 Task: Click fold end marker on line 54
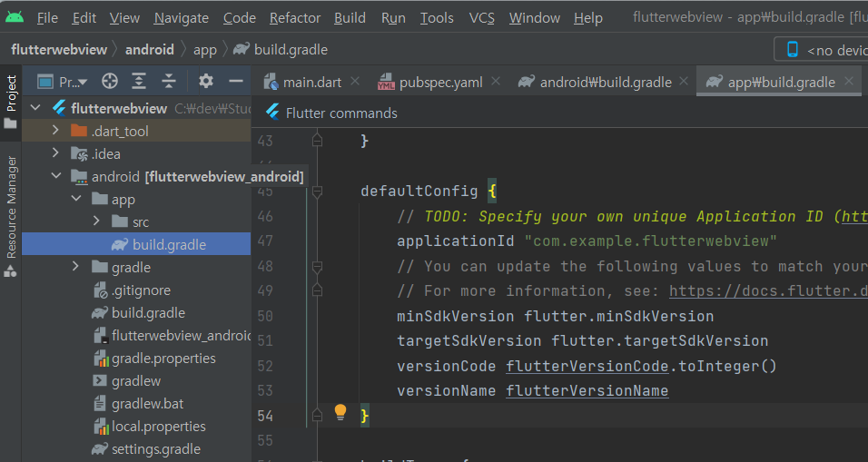coord(317,415)
